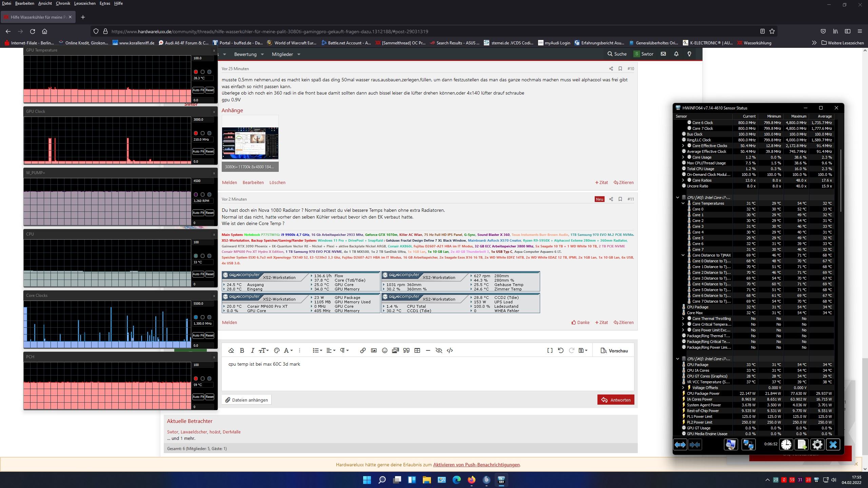Click Auto Fit in PCH graph

[x=198, y=396]
